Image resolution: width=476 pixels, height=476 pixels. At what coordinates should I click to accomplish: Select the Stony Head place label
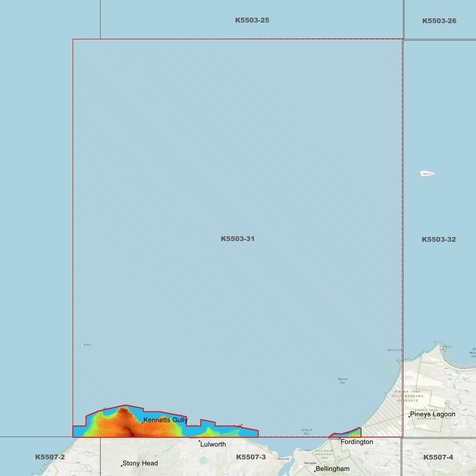coord(140,463)
